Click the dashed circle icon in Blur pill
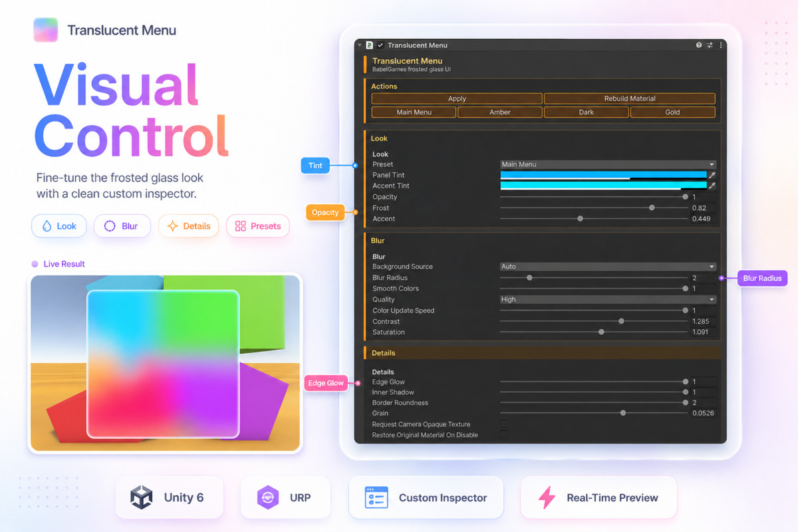The width and height of the screenshot is (798, 532). coord(110,226)
